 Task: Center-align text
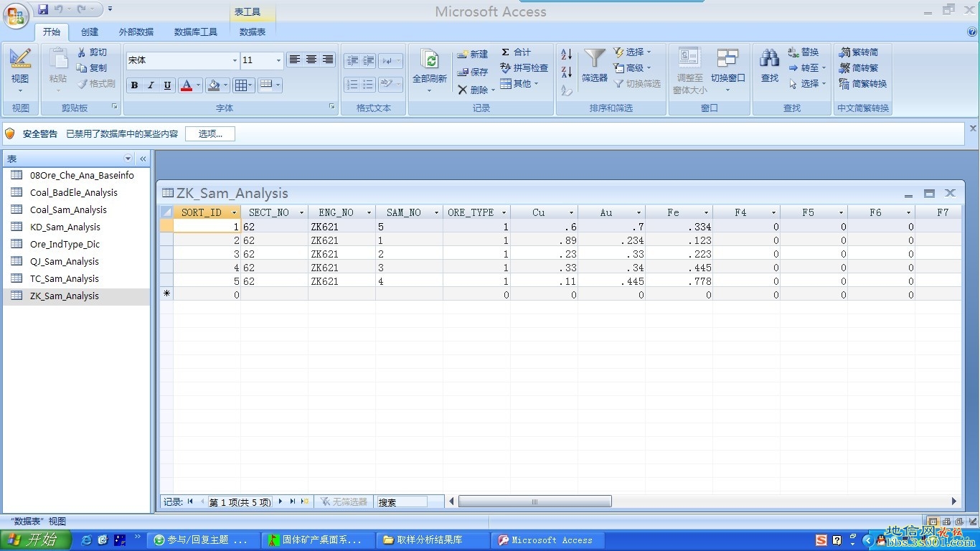(x=311, y=60)
